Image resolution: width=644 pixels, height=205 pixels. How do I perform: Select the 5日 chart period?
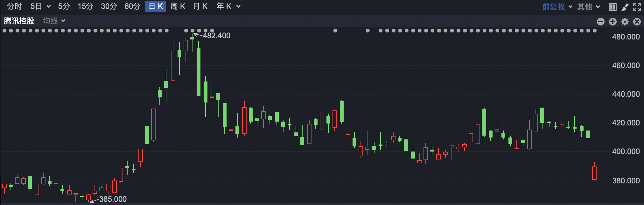36,6
